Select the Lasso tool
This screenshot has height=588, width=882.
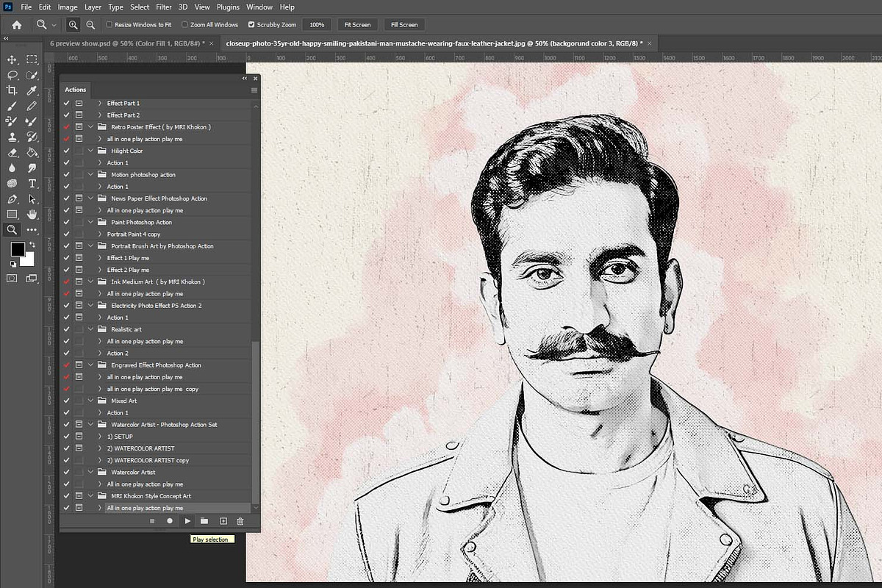coord(12,75)
